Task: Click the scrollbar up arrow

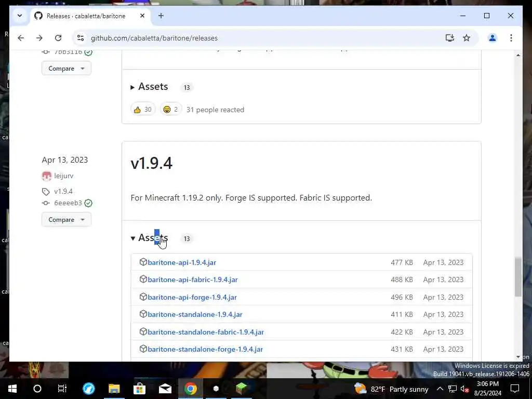Action: pyautogui.click(x=518, y=55)
